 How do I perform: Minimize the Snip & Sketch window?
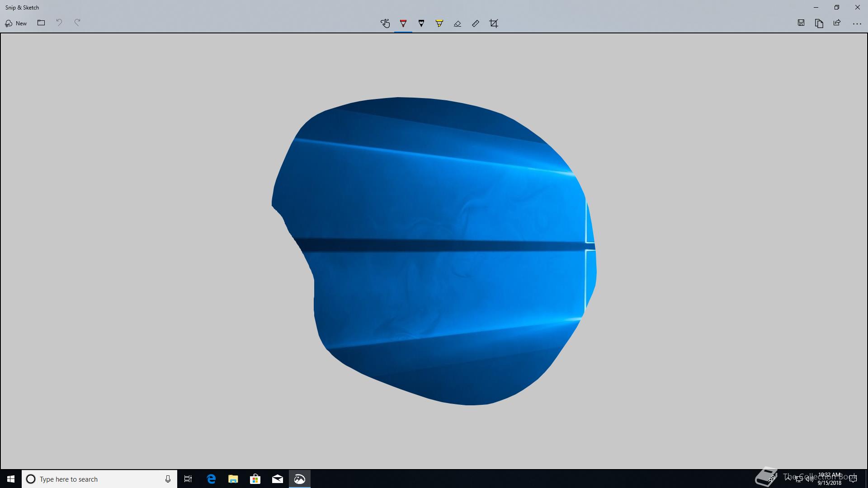pyautogui.click(x=816, y=7)
